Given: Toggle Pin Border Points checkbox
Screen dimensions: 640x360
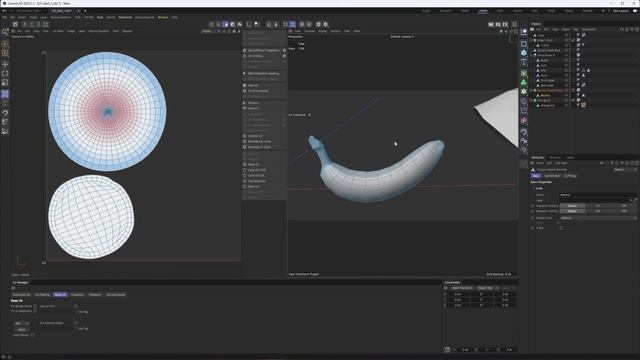Looking at the screenshot, I should point(35,306).
